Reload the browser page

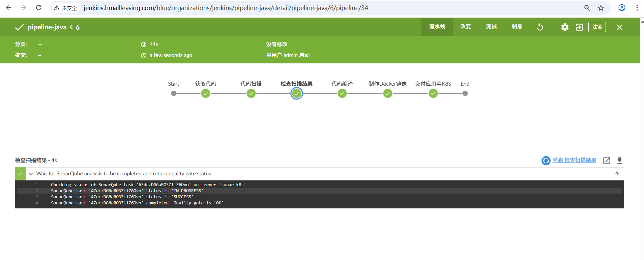pyautogui.click(x=39, y=8)
